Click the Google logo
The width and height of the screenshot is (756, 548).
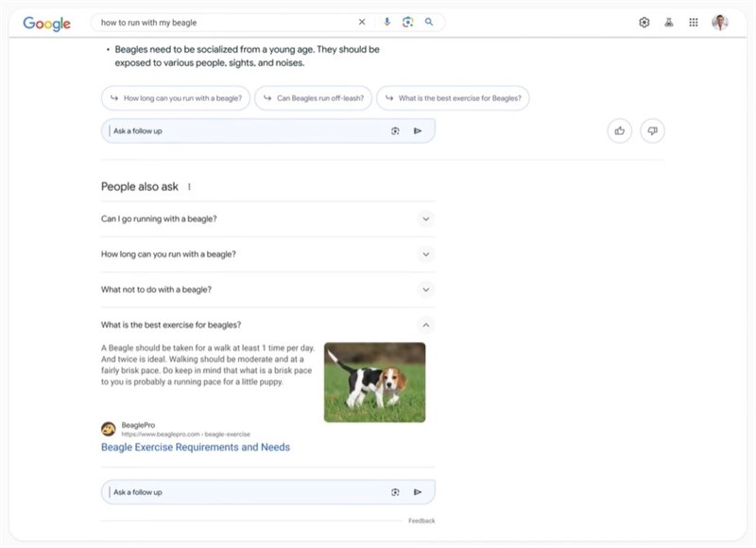click(46, 23)
